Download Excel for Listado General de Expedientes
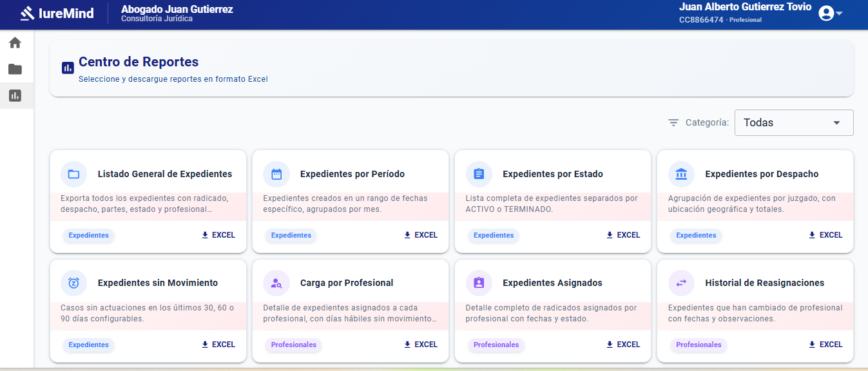 (218, 235)
